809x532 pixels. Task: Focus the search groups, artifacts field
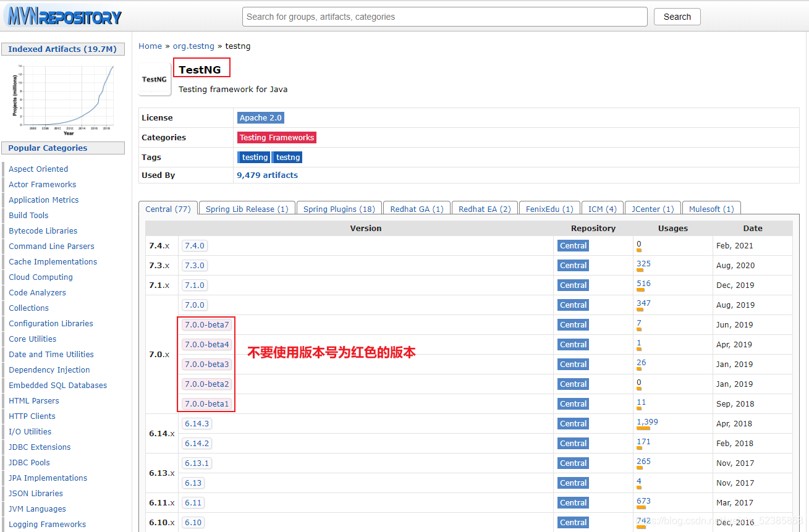[x=445, y=17]
